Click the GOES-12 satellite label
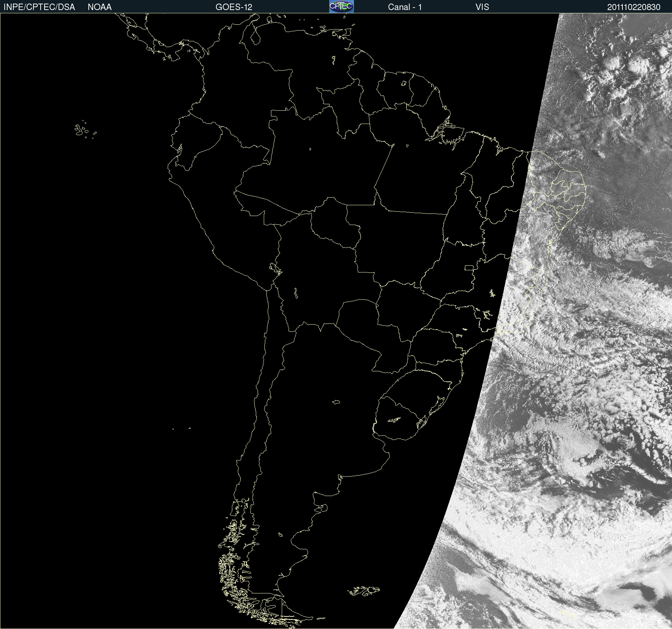The height and width of the screenshot is (629, 672). point(234,7)
